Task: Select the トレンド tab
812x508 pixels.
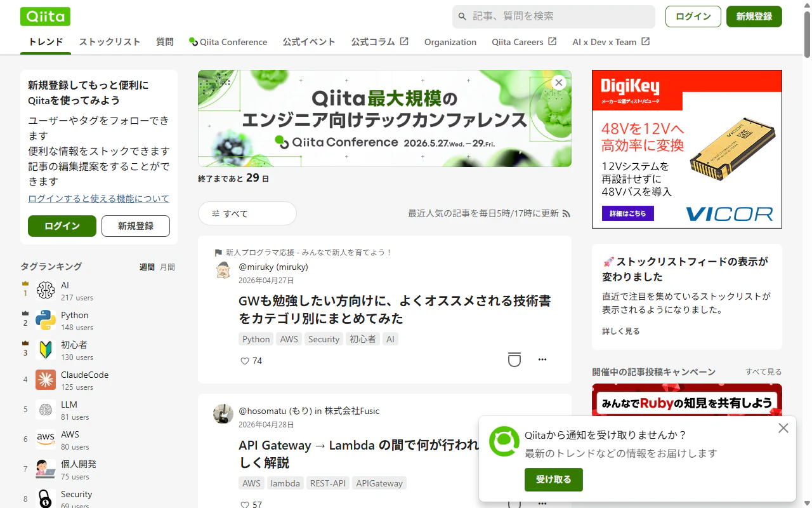Action: [46, 42]
